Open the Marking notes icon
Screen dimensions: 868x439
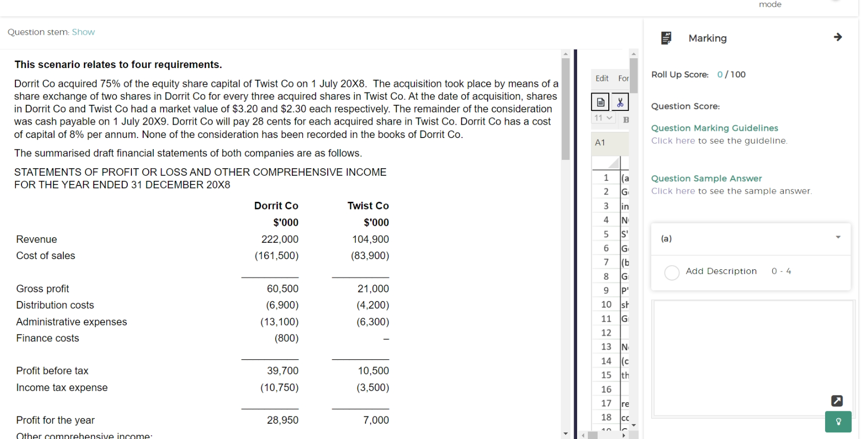(x=666, y=38)
